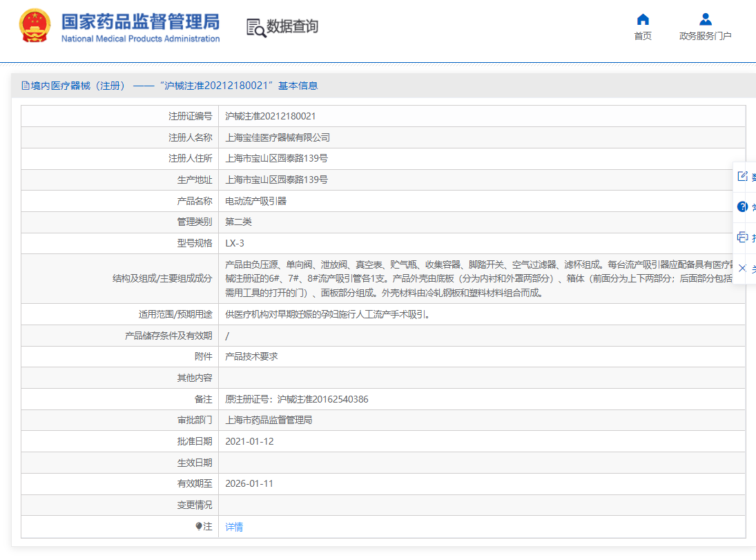This screenshot has width=756, height=560.
Task: Click the slash value for storage conditions
Action: (227, 336)
